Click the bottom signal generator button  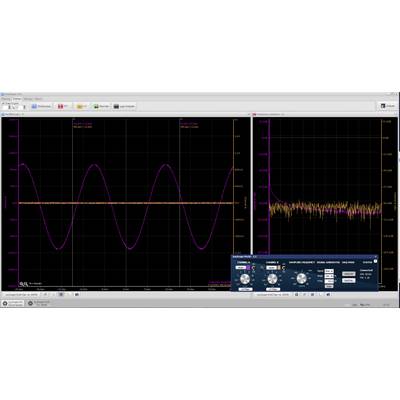pos(329,286)
